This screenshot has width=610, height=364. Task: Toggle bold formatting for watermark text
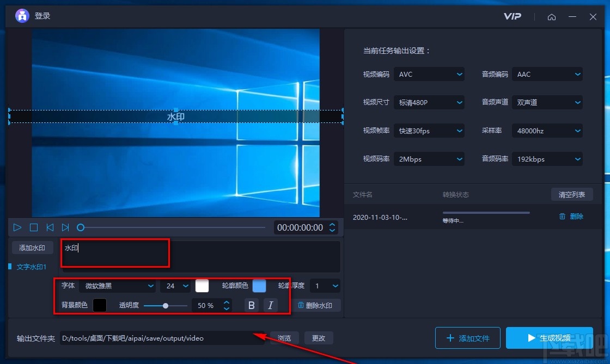pos(251,305)
